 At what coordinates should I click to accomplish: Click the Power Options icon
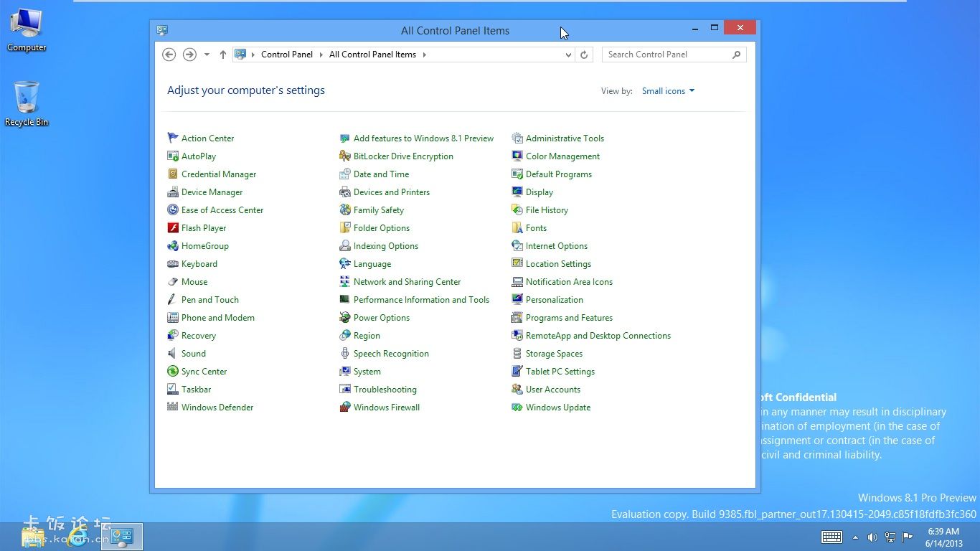pyautogui.click(x=344, y=317)
